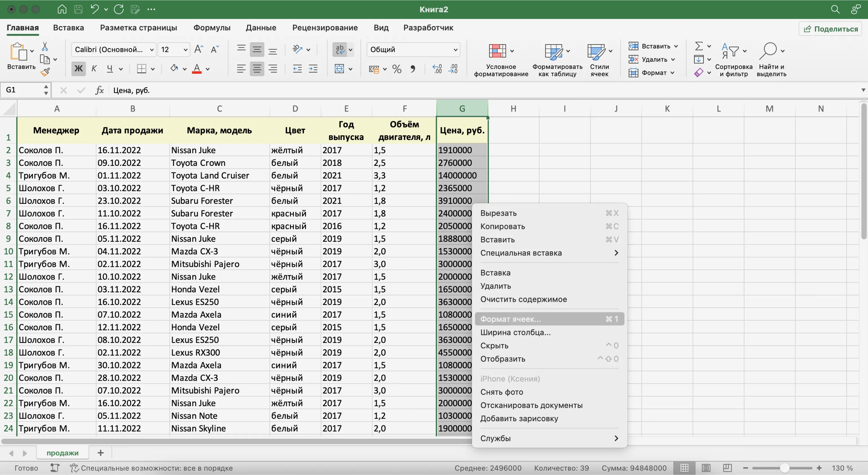Click the increase indent icon
This screenshot has height=475, width=868.
[x=313, y=69]
